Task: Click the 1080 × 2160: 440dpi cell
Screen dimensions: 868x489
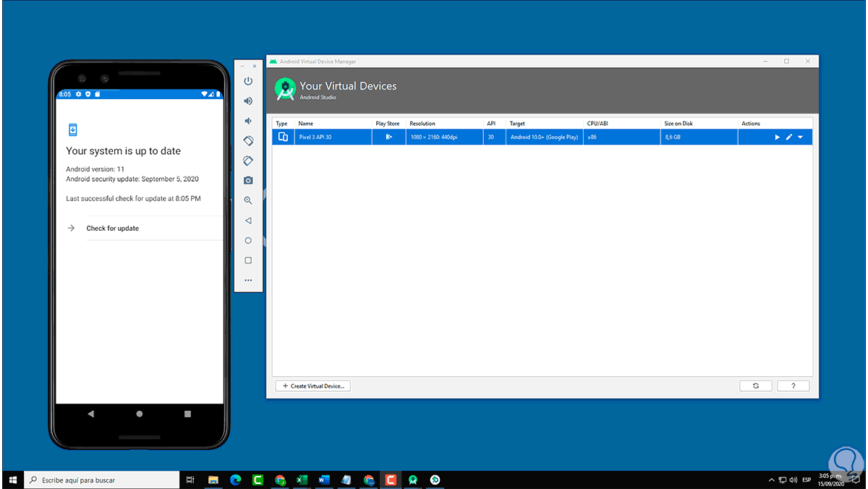Action: point(445,137)
